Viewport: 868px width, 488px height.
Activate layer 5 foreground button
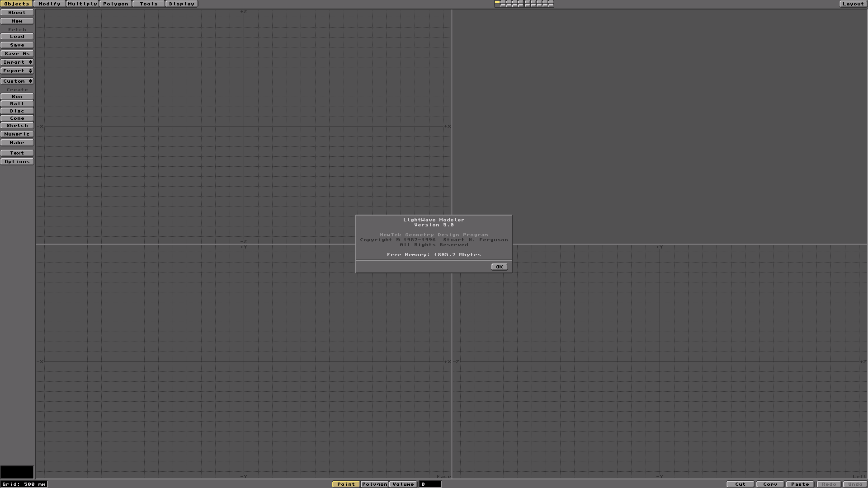pyautogui.click(x=521, y=2)
